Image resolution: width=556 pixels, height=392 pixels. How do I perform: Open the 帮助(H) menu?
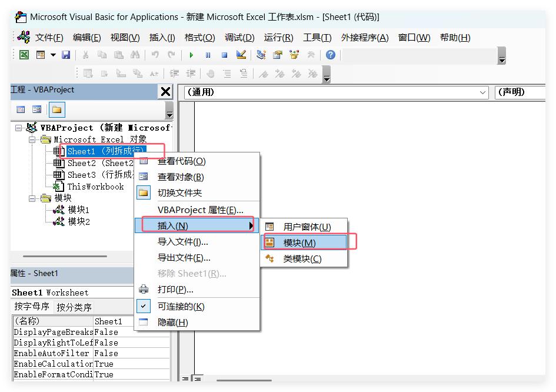pos(455,37)
